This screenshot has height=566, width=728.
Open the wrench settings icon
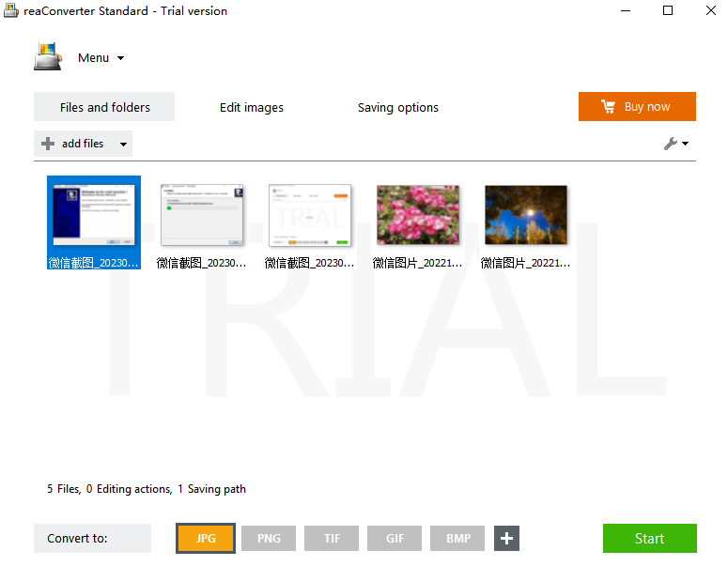coord(671,144)
